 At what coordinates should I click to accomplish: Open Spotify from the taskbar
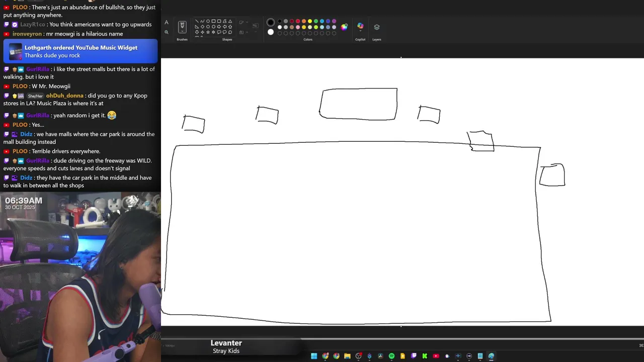pyautogui.click(x=391, y=356)
